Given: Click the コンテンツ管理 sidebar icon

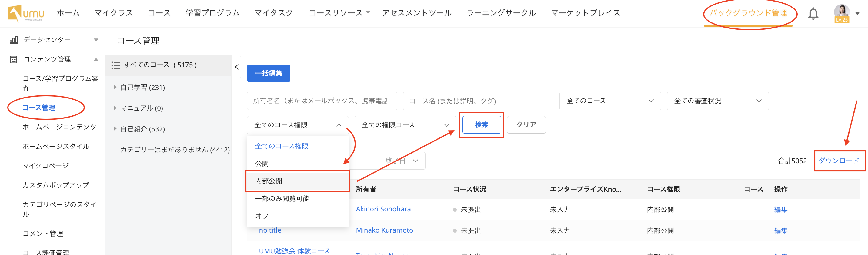Looking at the screenshot, I should tap(13, 60).
